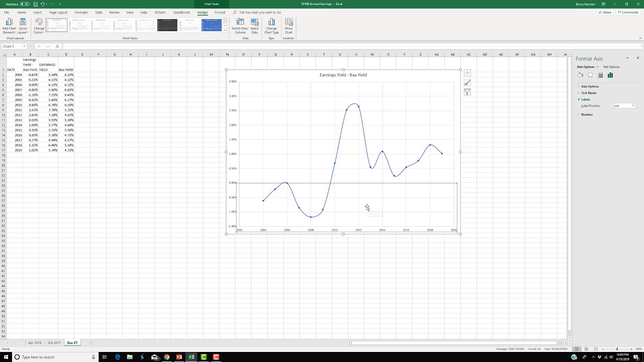Image resolution: width=644 pixels, height=362 pixels.
Task: Click the Excel taskbar icon
Action: click(191, 357)
